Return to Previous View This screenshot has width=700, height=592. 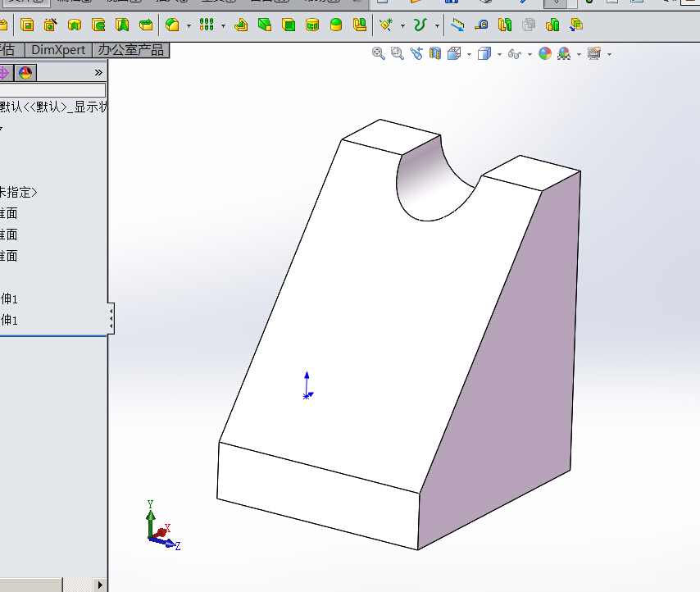[416, 53]
